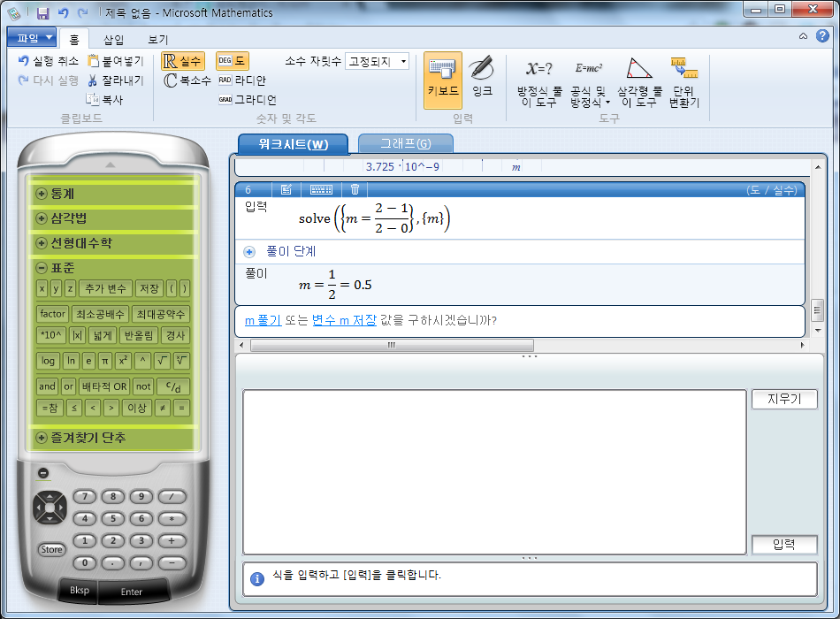The height and width of the screenshot is (619, 840).
Task: Click into the expression input box
Action: tap(494, 472)
